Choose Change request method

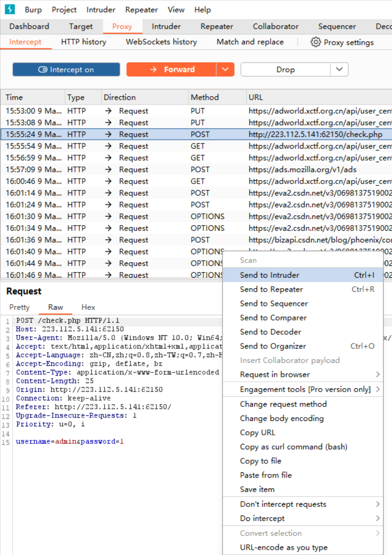tap(303, 404)
